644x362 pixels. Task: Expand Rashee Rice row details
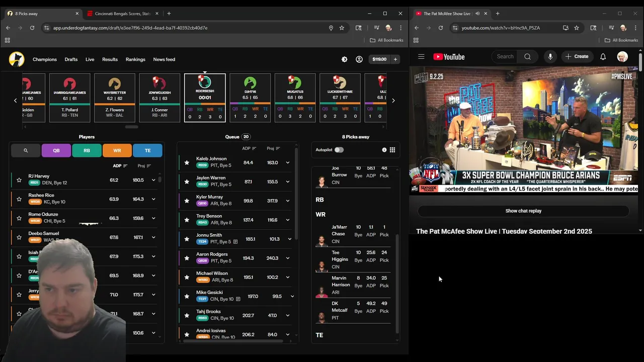point(153,199)
